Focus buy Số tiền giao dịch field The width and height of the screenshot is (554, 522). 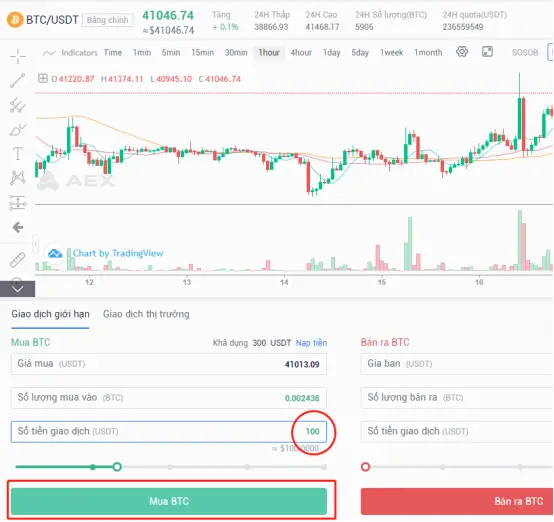[169, 432]
